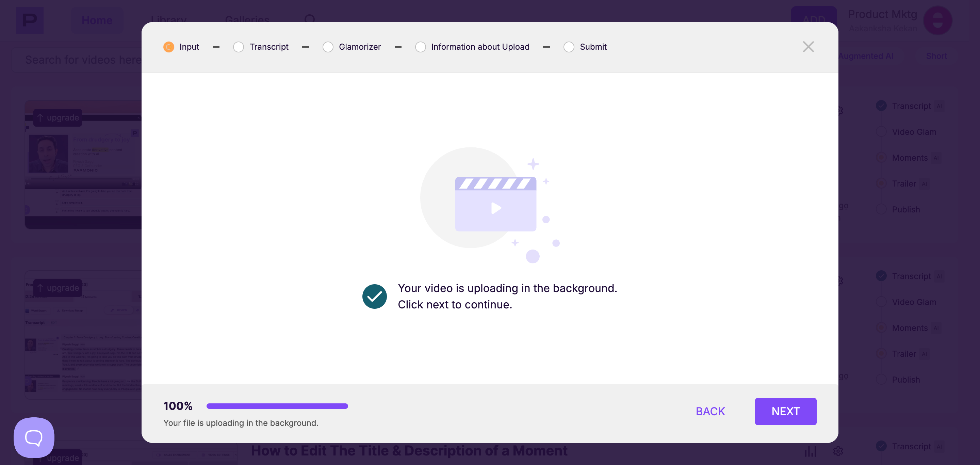Click Moments step in second video row

click(x=910, y=327)
